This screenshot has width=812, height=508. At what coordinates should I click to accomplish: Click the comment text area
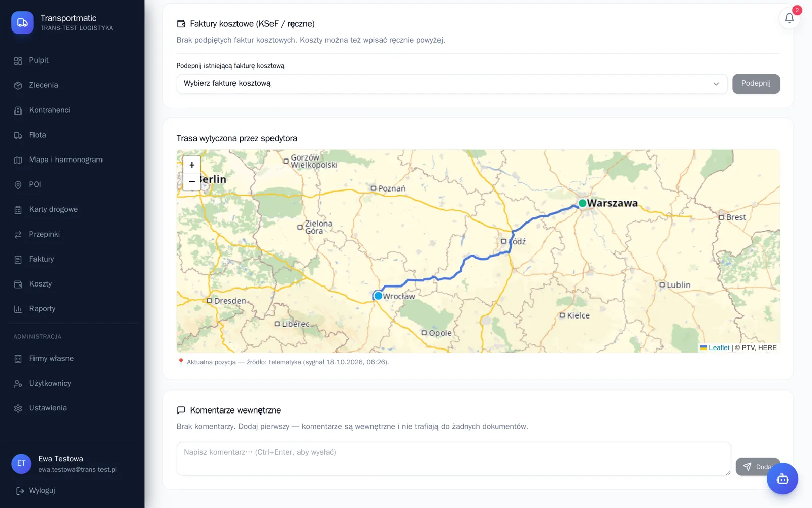click(454, 459)
